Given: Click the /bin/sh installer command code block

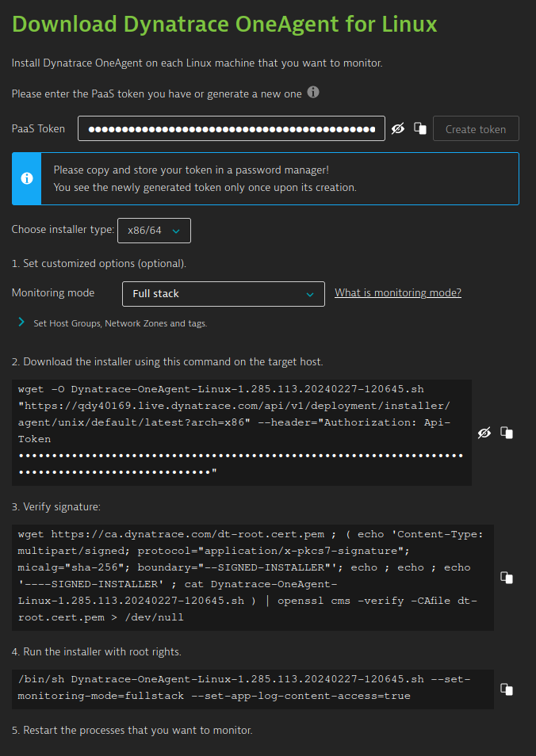Looking at the screenshot, I should click(253, 689).
